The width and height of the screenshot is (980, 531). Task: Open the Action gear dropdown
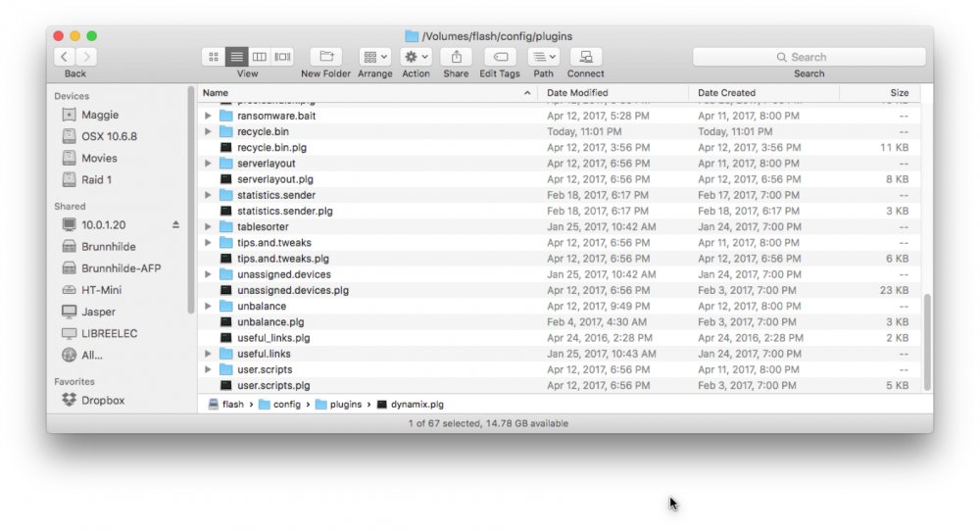(x=416, y=57)
